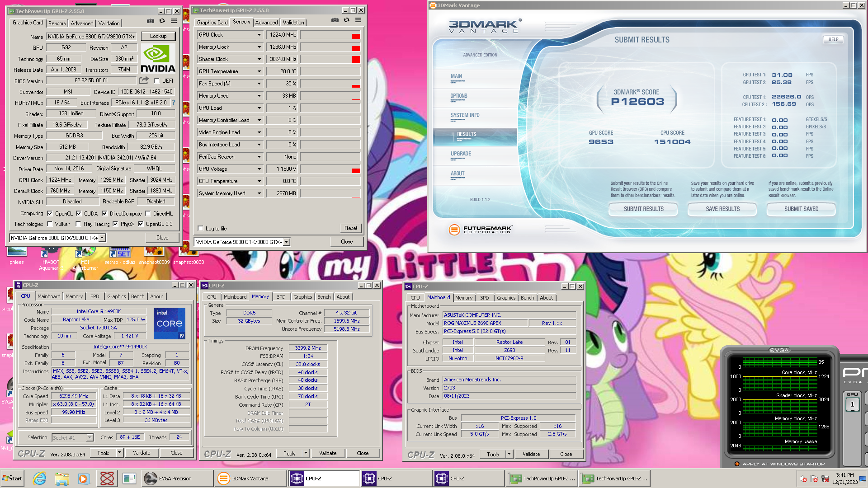Click the Start button
Image resolution: width=868 pixels, height=488 pixels.
13,479
